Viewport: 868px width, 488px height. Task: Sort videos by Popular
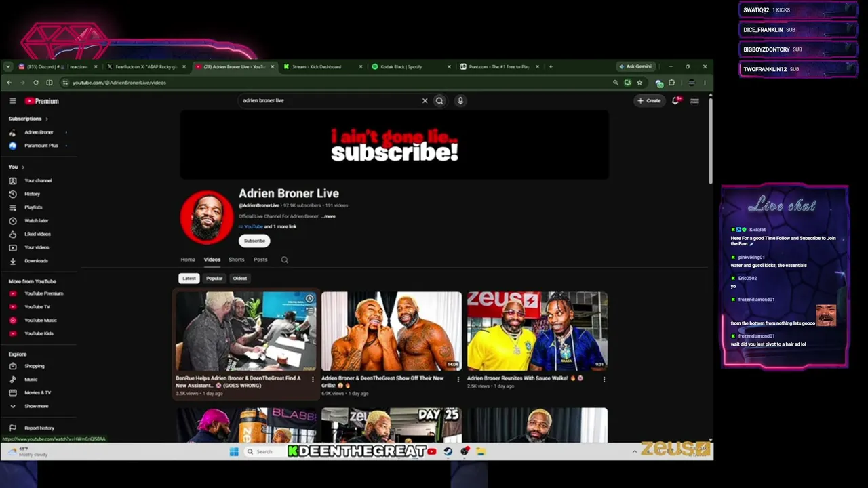pyautogui.click(x=214, y=279)
